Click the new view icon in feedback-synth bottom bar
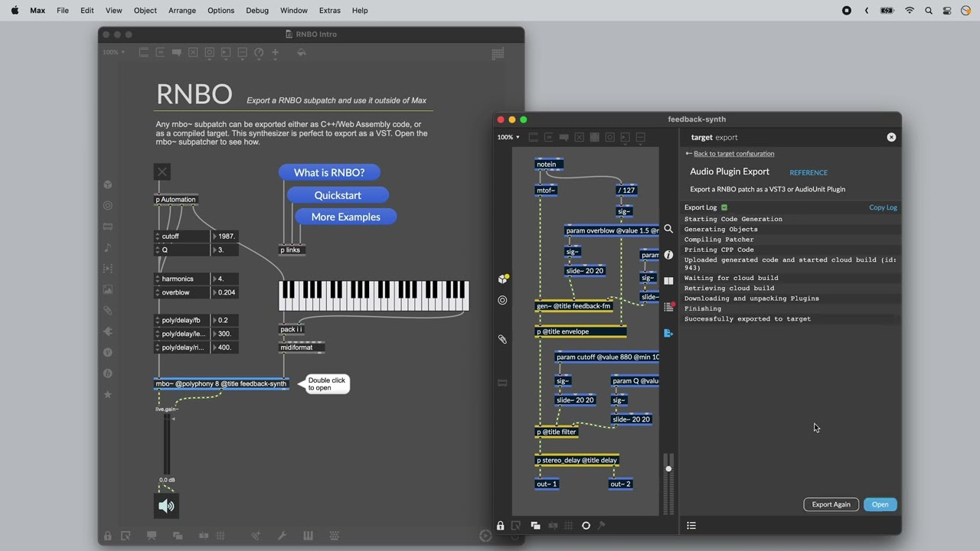The width and height of the screenshot is (980, 551). click(x=535, y=526)
